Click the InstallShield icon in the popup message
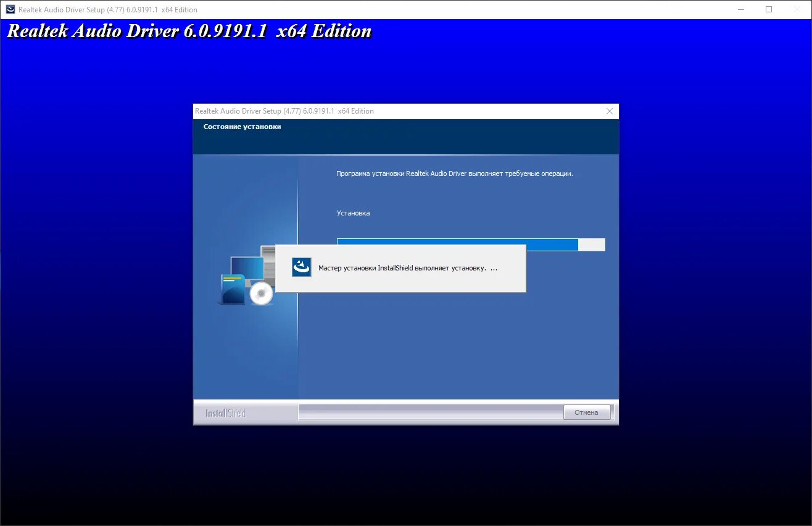 302,267
